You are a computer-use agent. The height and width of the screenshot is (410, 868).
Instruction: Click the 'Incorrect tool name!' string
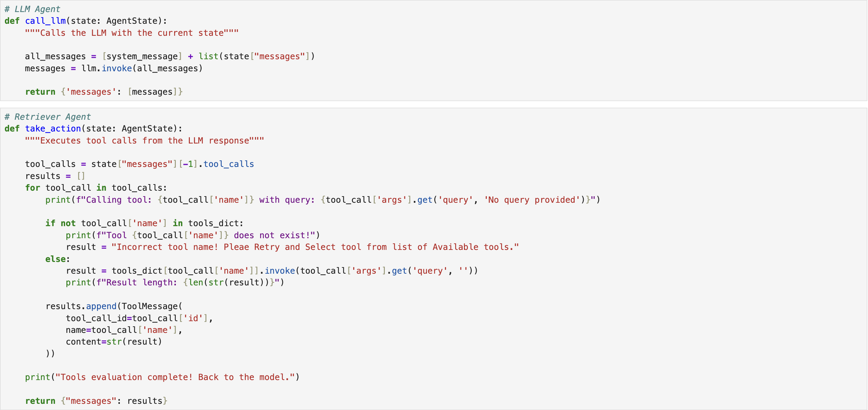(x=315, y=247)
